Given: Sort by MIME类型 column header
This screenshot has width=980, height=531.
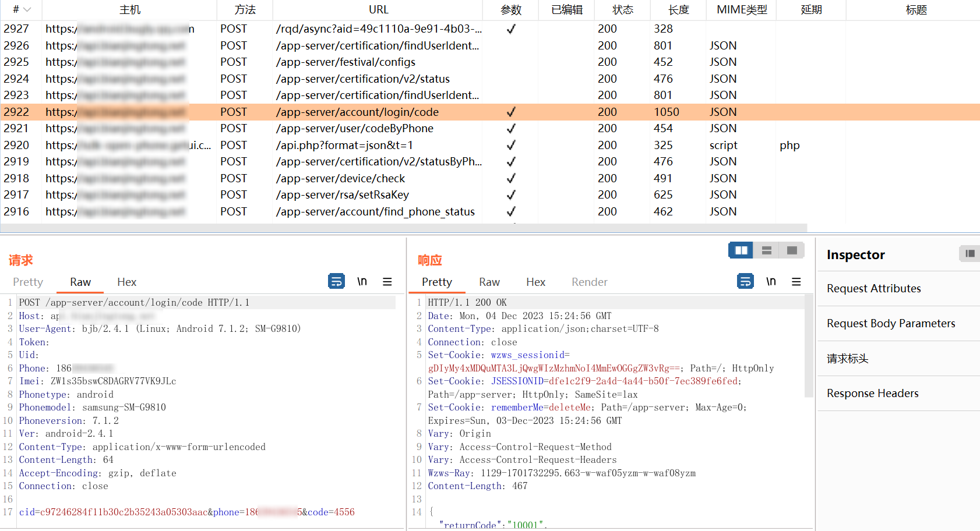Looking at the screenshot, I should [742, 10].
